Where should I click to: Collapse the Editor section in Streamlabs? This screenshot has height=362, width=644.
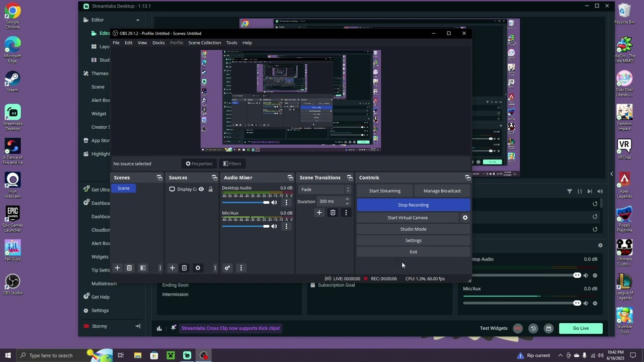(137, 20)
